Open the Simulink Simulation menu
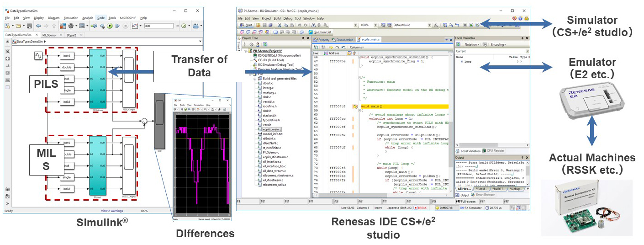Screen dimensions: 644x245 pos(71,18)
